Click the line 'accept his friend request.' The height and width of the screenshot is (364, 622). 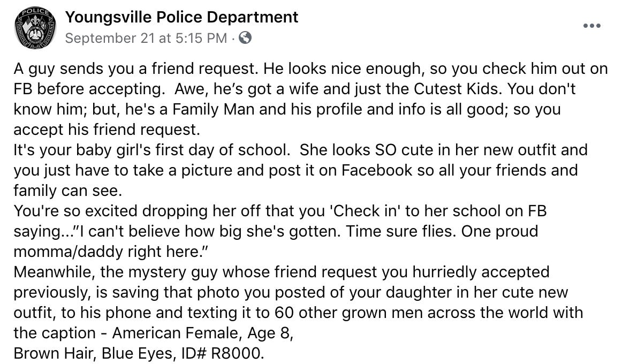tap(107, 130)
